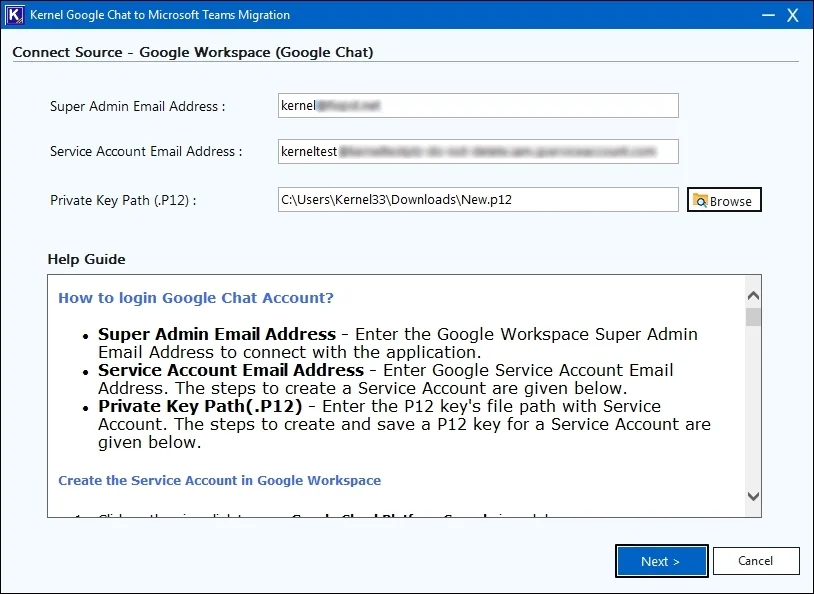Click the help guide scroll up arrow

coord(753,296)
